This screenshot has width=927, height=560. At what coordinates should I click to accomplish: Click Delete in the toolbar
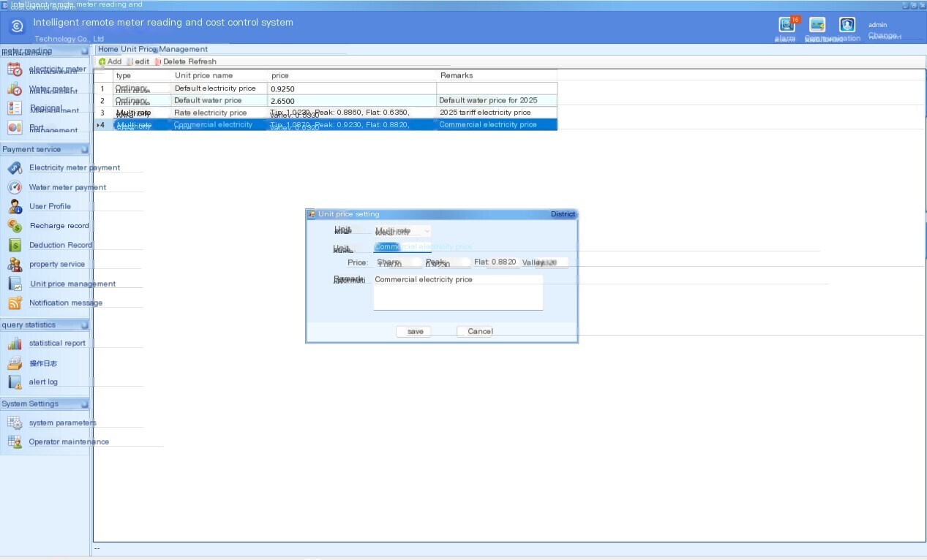click(170, 62)
